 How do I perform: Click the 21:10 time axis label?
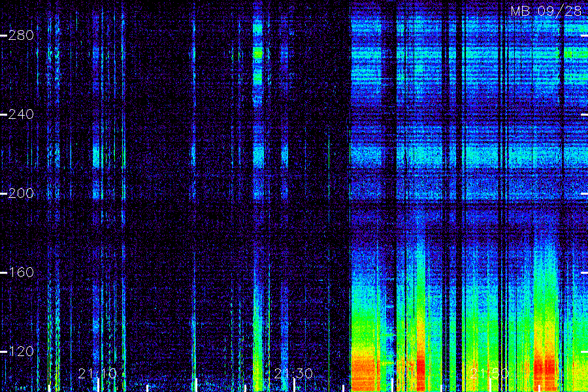tap(97, 373)
